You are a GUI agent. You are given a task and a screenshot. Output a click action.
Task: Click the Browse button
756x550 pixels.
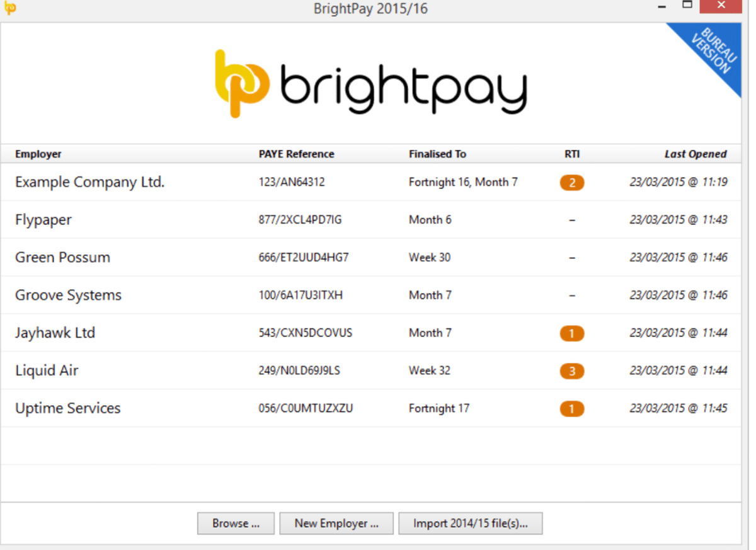[x=236, y=523]
